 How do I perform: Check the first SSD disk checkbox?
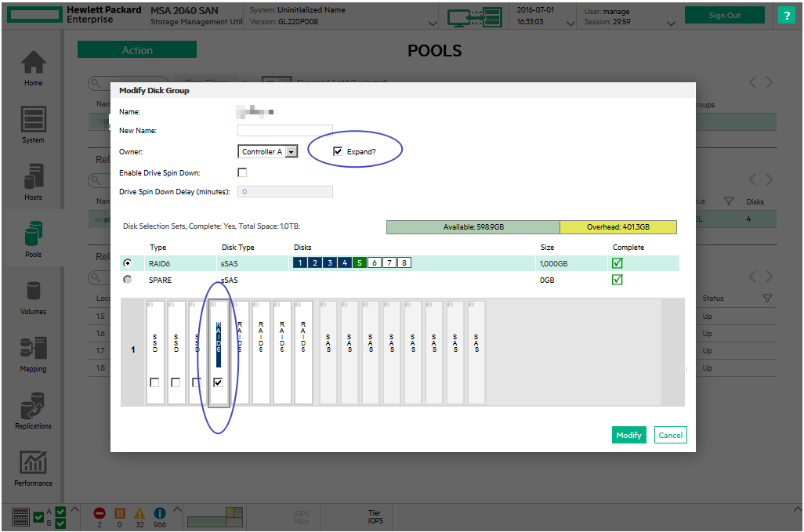(x=154, y=382)
